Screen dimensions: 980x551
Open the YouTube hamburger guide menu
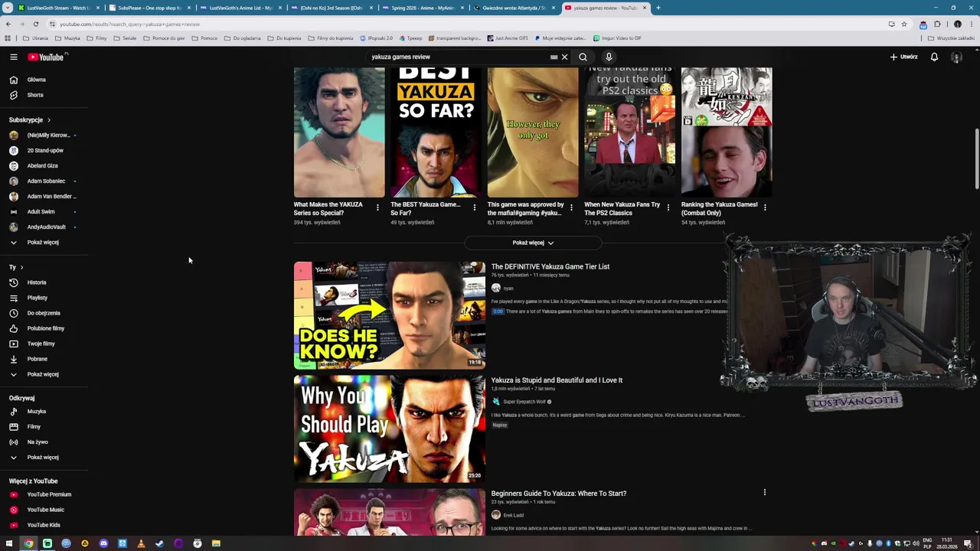pyautogui.click(x=13, y=57)
